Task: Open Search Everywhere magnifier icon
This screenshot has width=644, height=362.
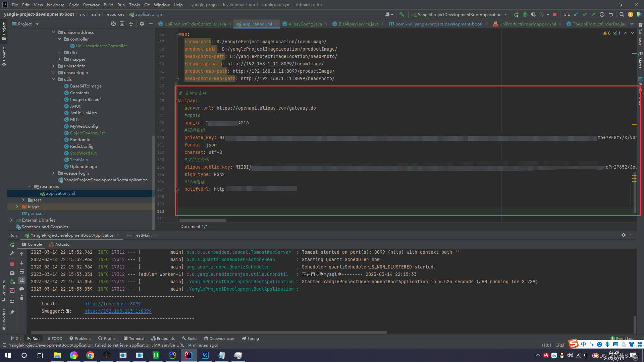Action: pos(622,14)
